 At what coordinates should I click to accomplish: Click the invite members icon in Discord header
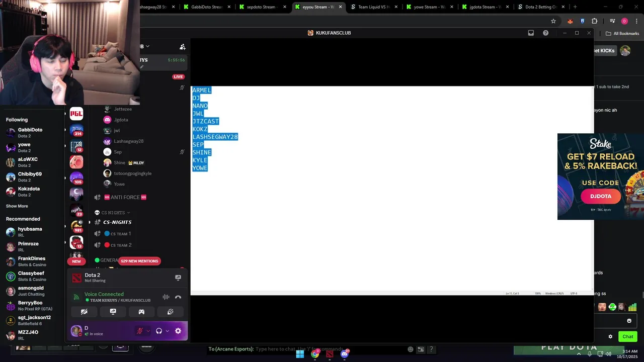(x=182, y=47)
